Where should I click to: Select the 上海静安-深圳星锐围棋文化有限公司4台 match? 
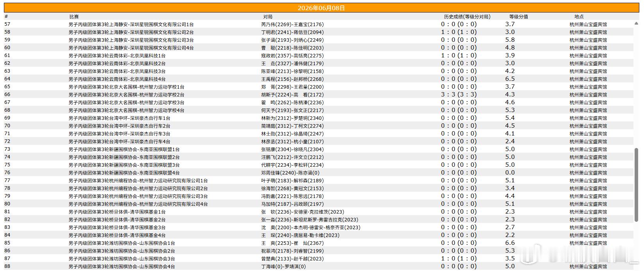(131, 48)
